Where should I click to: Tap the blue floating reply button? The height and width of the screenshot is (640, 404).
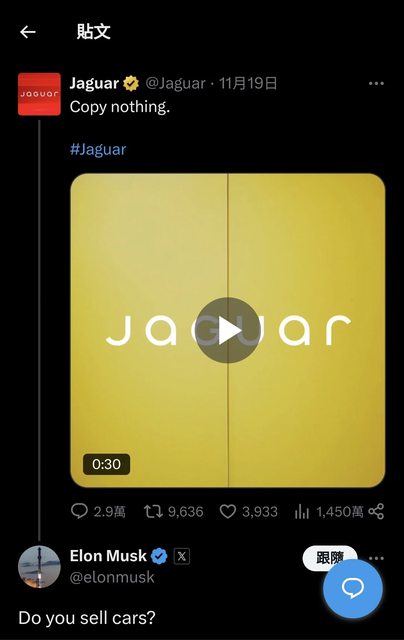pos(353,589)
